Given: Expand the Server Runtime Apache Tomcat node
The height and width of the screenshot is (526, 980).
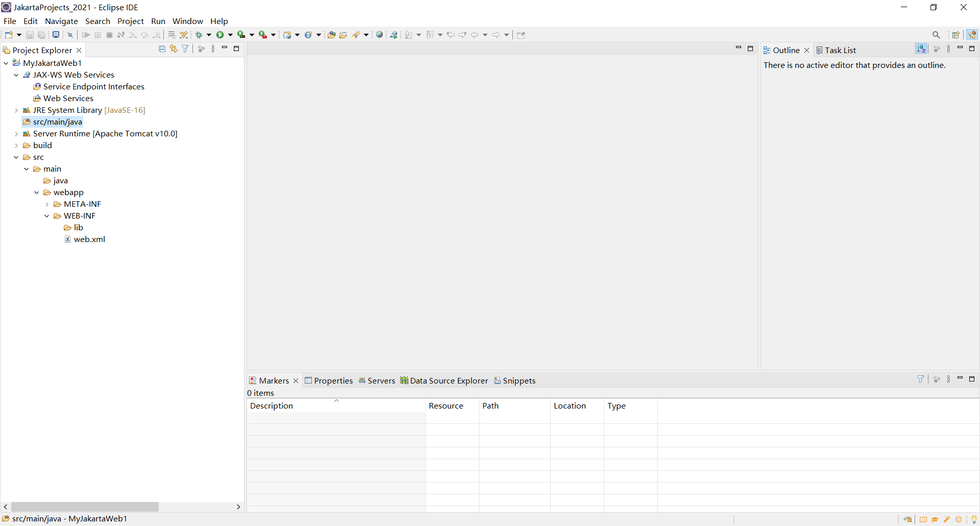Looking at the screenshot, I should (x=16, y=133).
